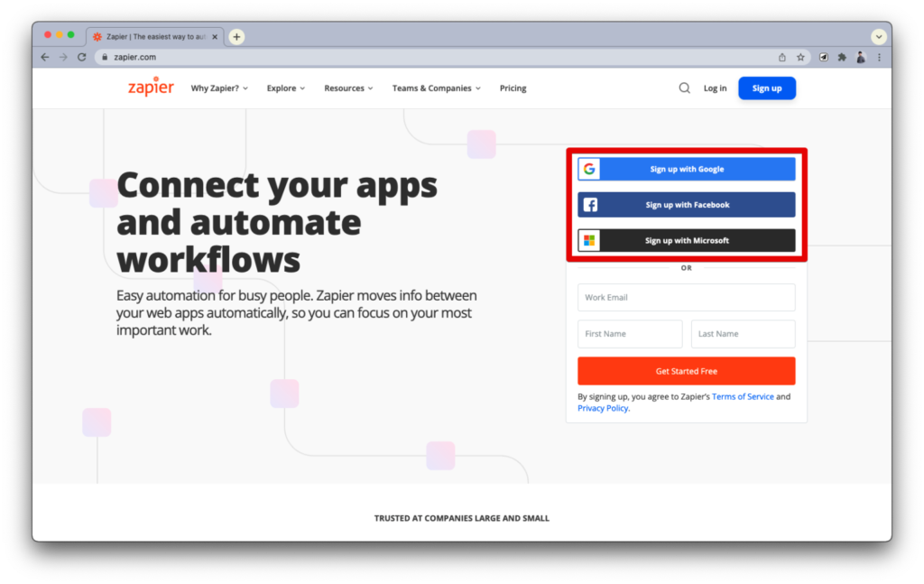The height and width of the screenshot is (584, 924).
Task: Go back with the browser back arrow
Action: point(45,57)
